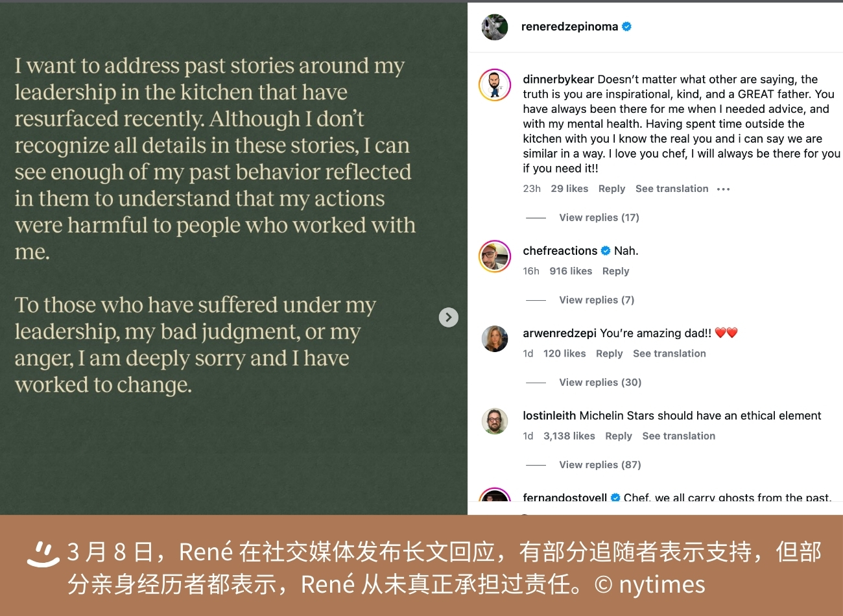Expand View replies (7) under chefreactions

point(597,300)
